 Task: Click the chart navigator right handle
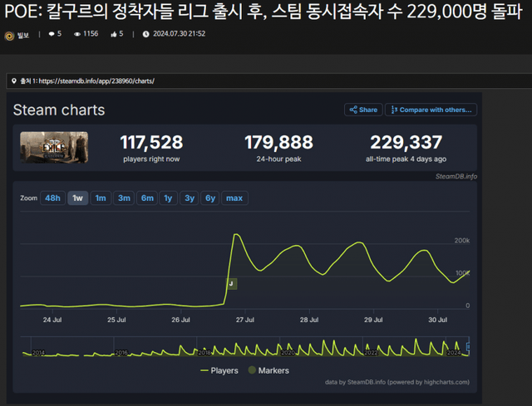[x=470, y=346]
